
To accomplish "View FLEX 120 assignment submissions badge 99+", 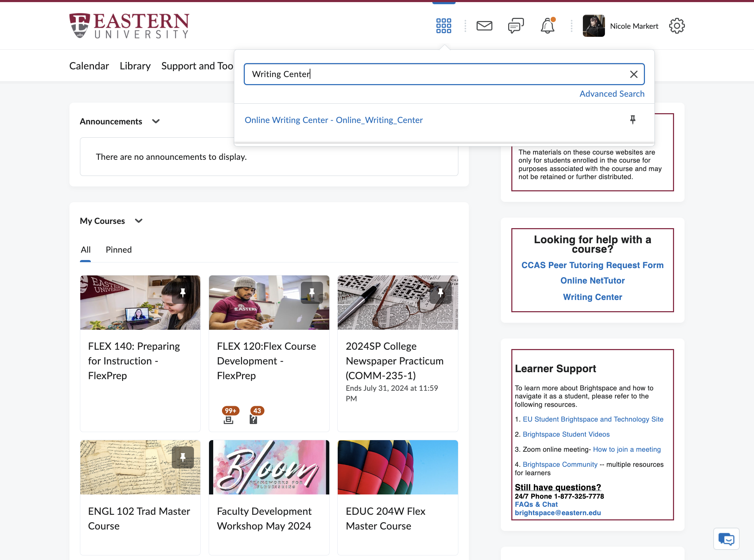I will click(230, 415).
